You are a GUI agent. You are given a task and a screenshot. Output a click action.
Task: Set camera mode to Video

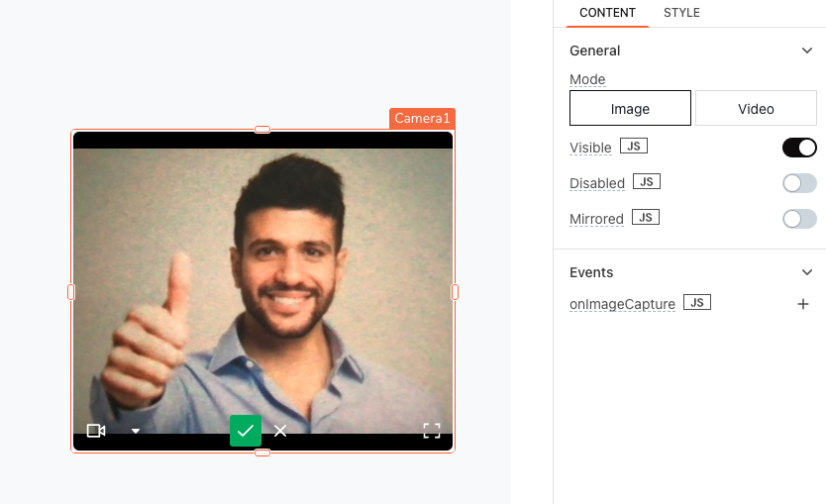[756, 109]
